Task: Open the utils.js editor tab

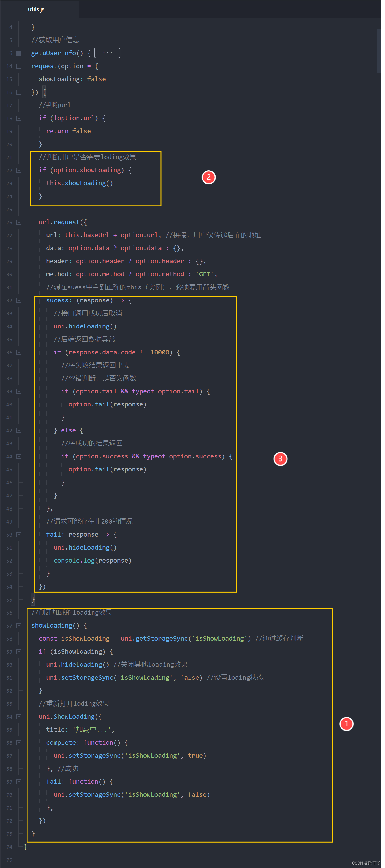Action: click(x=36, y=9)
